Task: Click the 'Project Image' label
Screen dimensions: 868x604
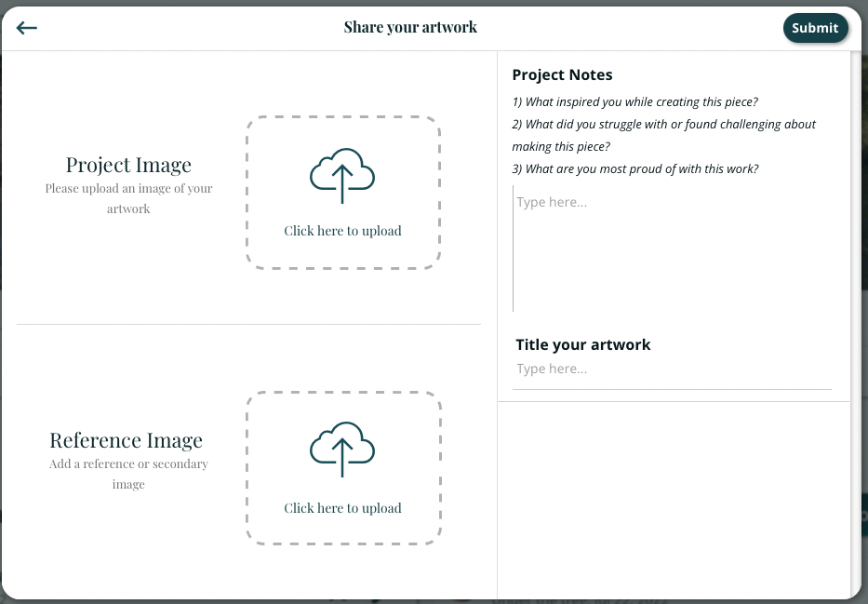Action: tap(128, 165)
